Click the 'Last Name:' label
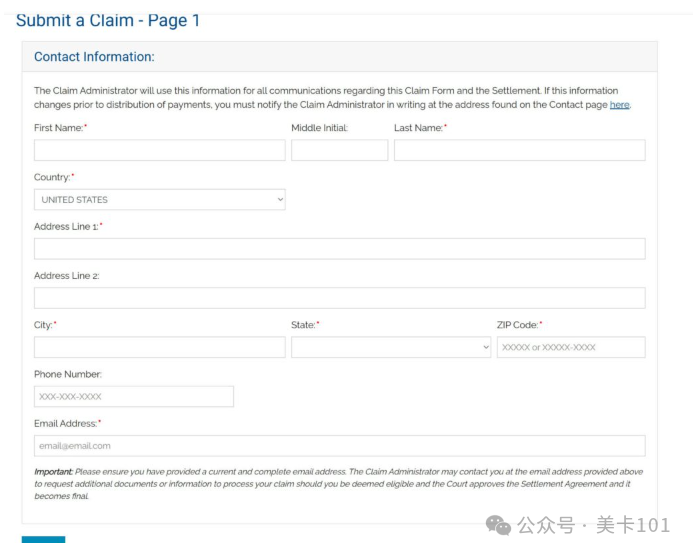693x553 pixels. (x=420, y=128)
